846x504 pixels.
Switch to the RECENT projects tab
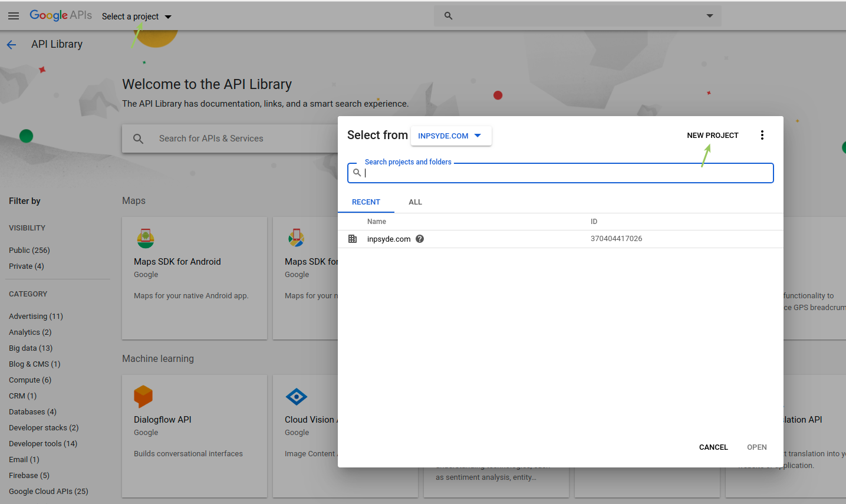coord(366,202)
